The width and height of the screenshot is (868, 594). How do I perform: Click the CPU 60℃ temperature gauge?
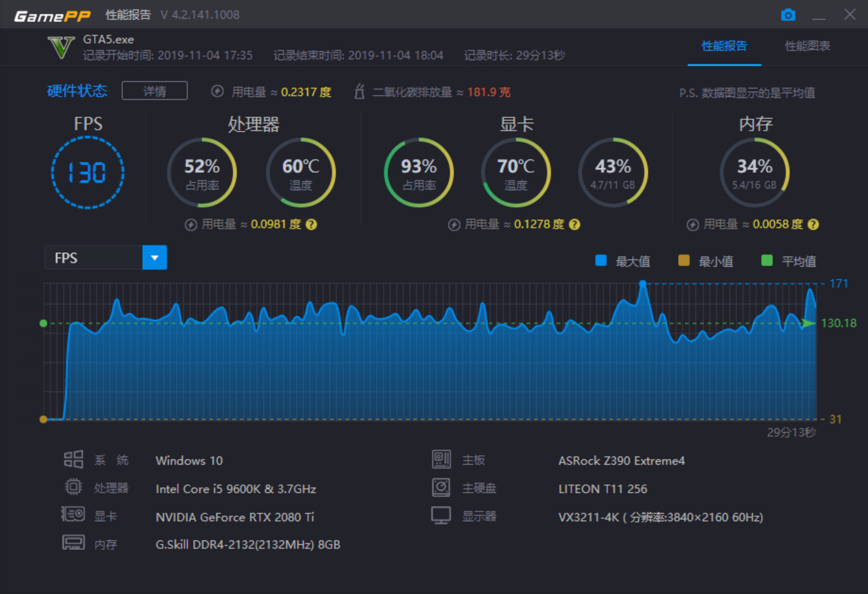[x=301, y=172]
